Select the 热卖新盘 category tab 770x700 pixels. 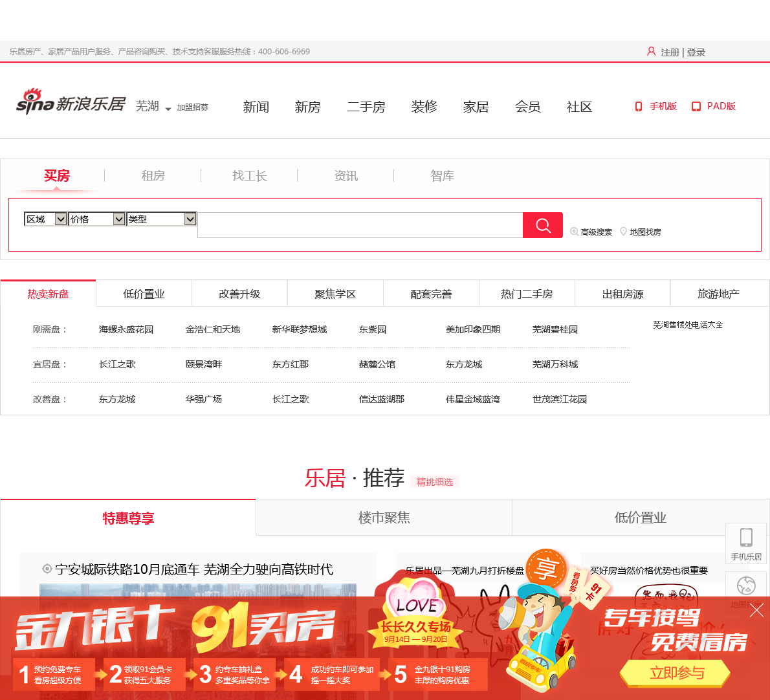(x=48, y=294)
